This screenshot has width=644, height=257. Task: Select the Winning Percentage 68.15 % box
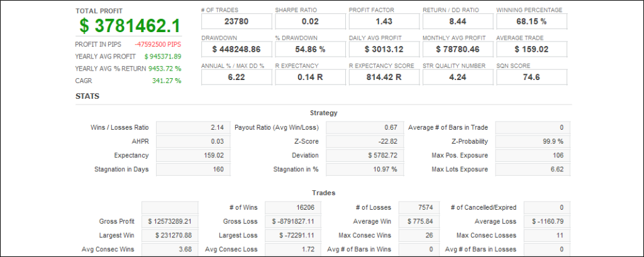[x=531, y=22]
